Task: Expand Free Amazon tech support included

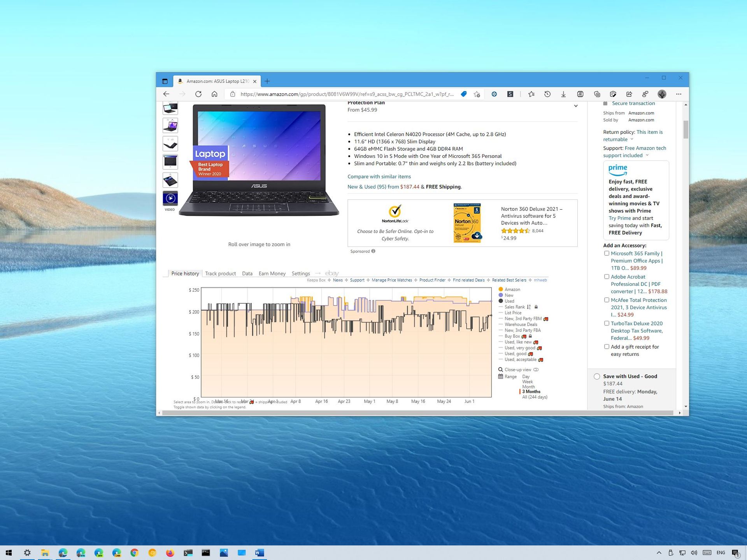Action: (x=647, y=155)
